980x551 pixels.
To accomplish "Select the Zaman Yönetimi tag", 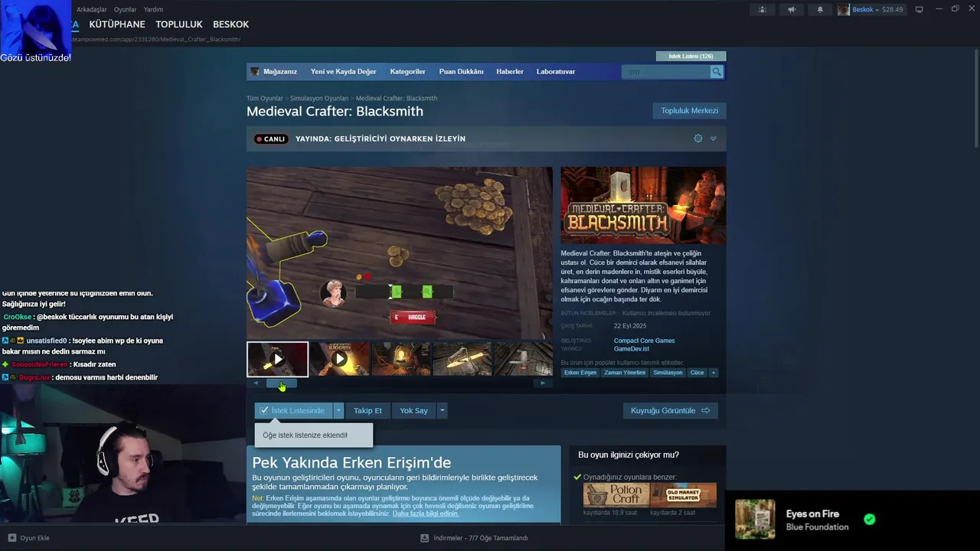I will coord(625,373).
